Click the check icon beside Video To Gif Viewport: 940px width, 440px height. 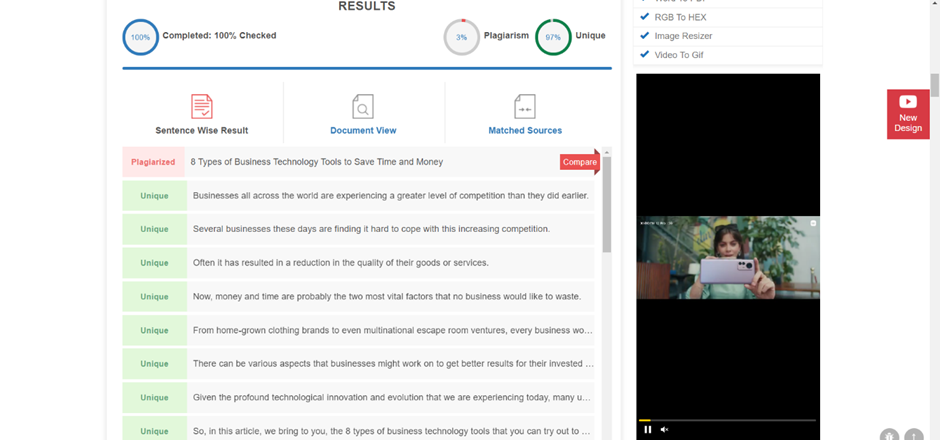click(x=644, y=54)
